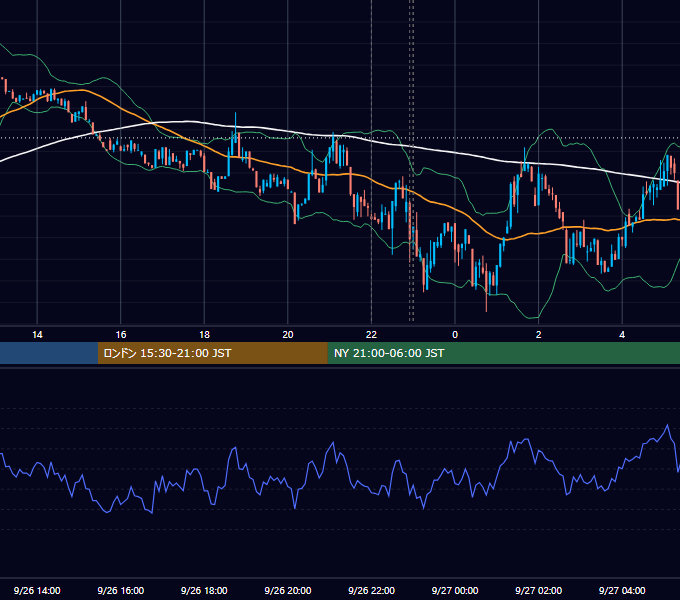Click the 9/27 04:00 date label
The height and width of the screenshot is (600, 680).
[622, 590]
